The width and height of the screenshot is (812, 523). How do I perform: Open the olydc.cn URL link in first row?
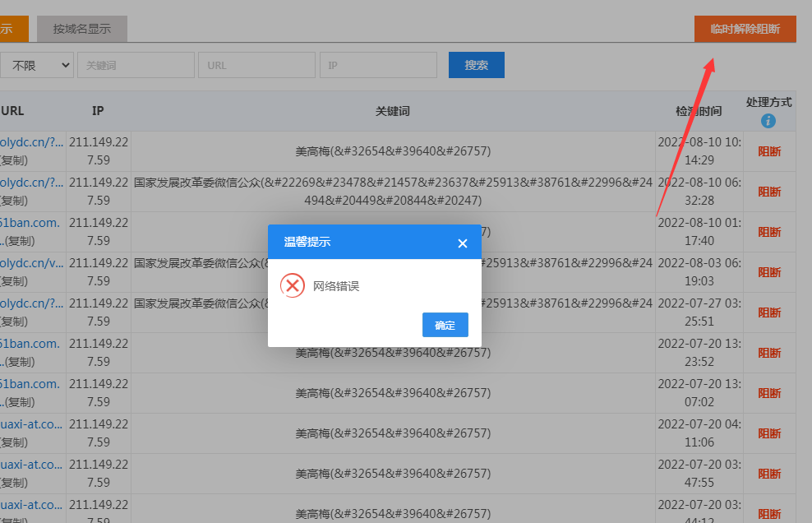point(31,142)
